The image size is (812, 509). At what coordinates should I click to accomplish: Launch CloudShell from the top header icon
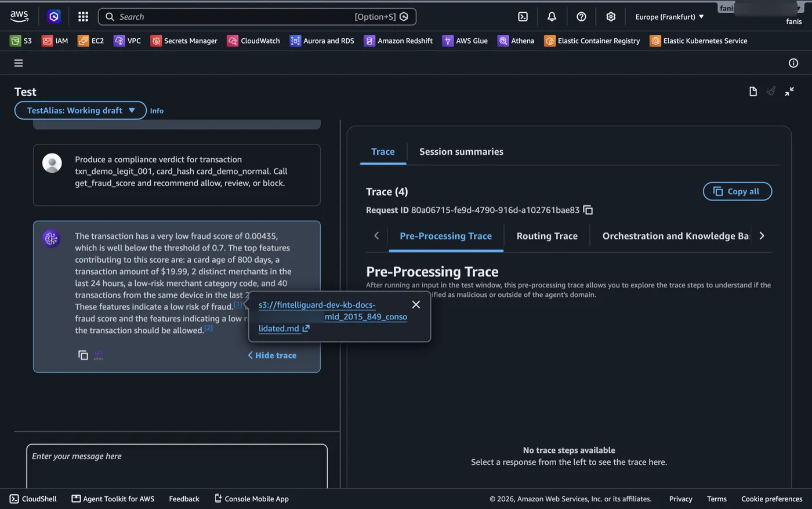[x=523, y=17]
